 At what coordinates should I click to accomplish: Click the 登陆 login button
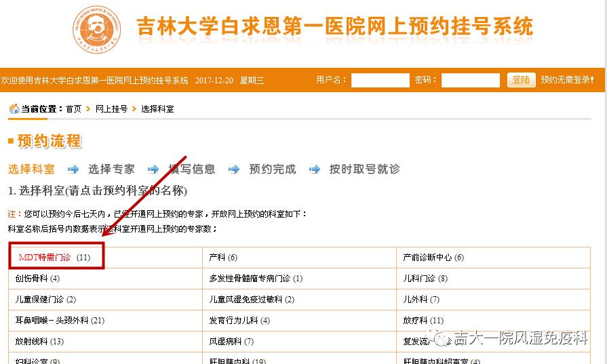(x=521, y=80)
